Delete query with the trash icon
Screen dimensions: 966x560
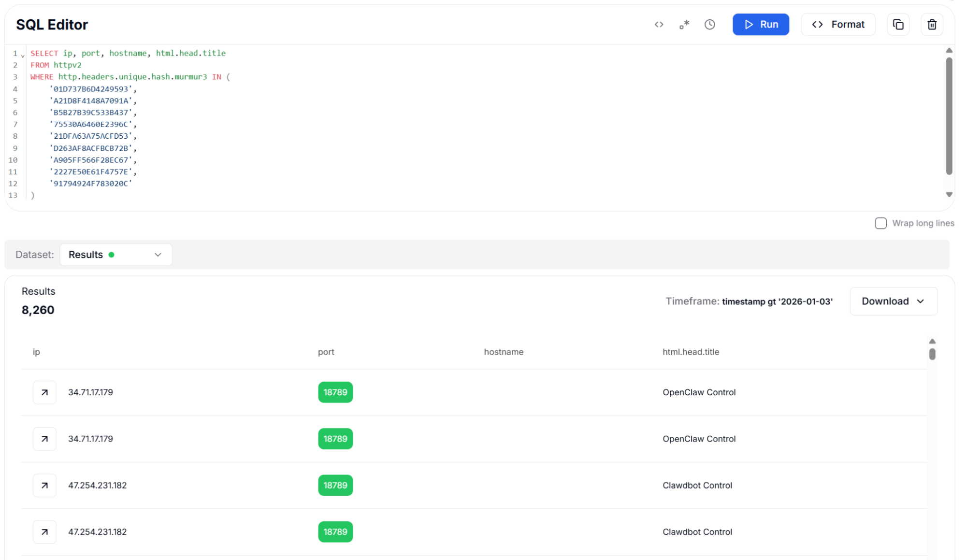click(x=932, y=25)
